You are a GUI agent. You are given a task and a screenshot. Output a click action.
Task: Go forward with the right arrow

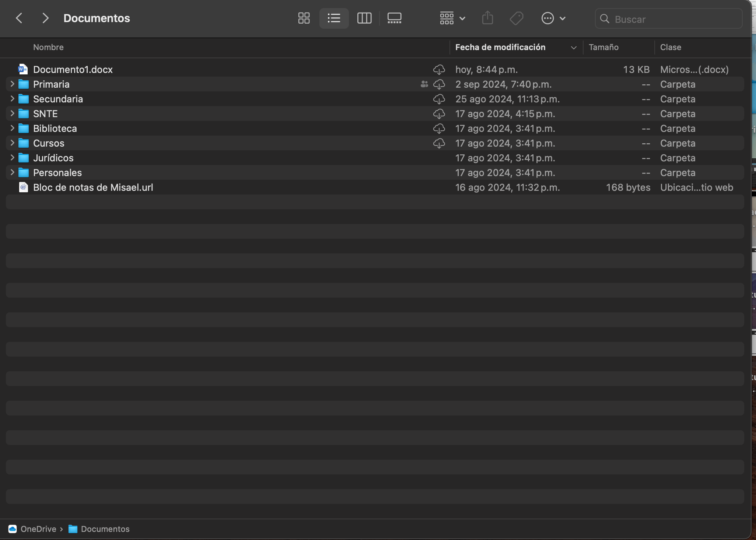pyautogui.click(x=45, y=18)
